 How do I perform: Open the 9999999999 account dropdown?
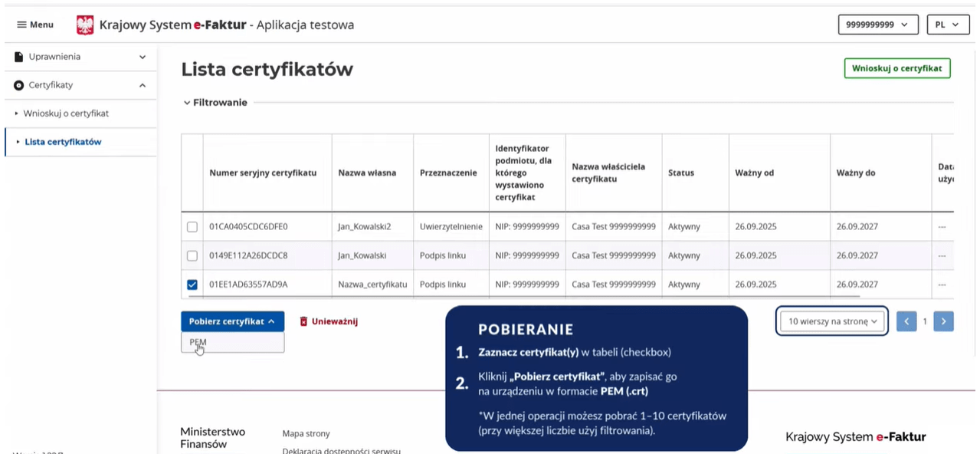click(x=877, y=24)
